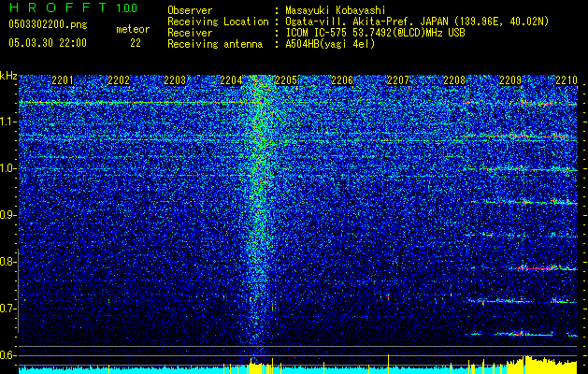
Task: Click the 1.0 kHz axis label
Action: [x=8, y=168]
